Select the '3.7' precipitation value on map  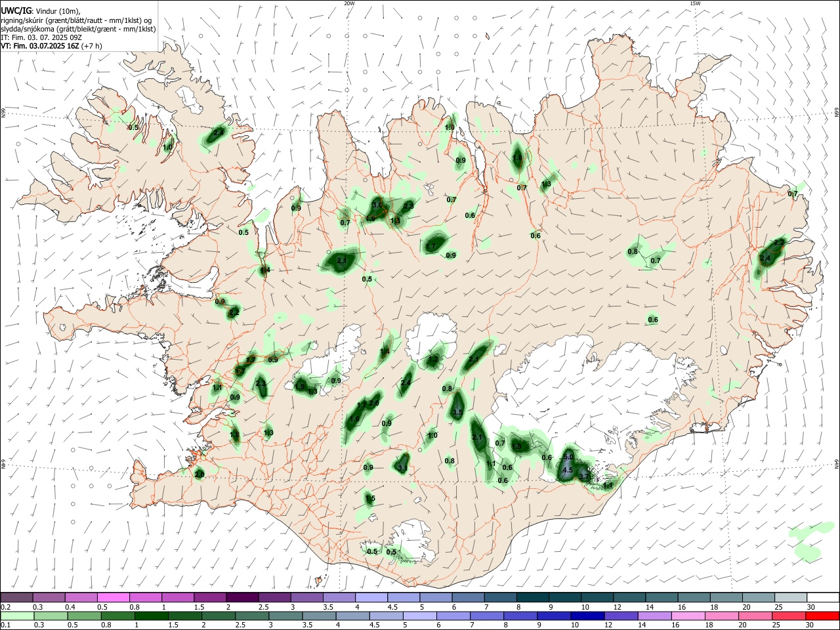pyautogui.click(x=584, y=477)
